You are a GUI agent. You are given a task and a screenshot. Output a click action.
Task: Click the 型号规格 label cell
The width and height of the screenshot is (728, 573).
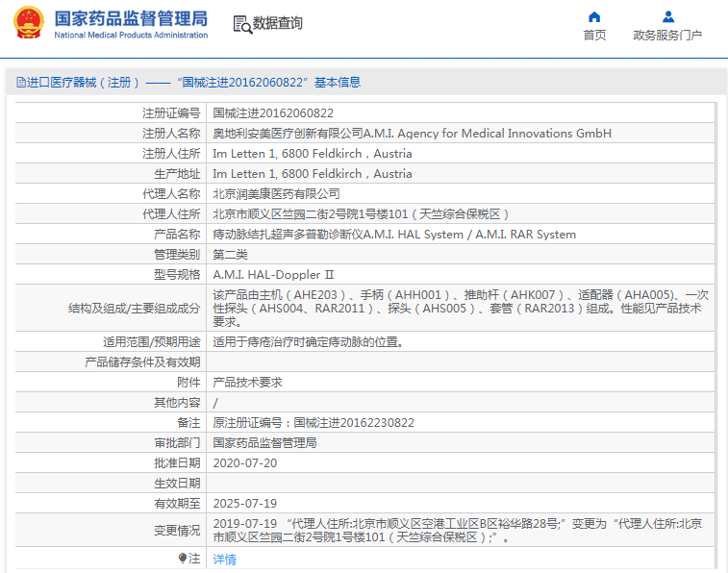[x=177, y=275]
